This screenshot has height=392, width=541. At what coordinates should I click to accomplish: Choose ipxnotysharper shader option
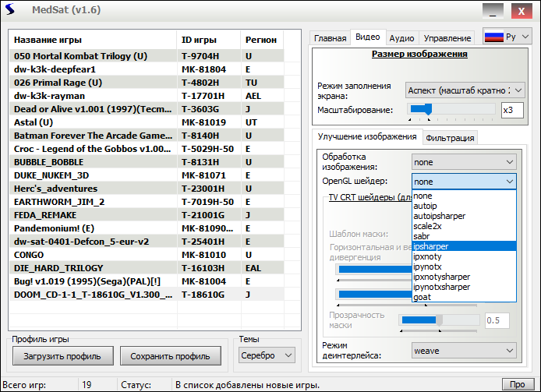[x=464, y=277]
